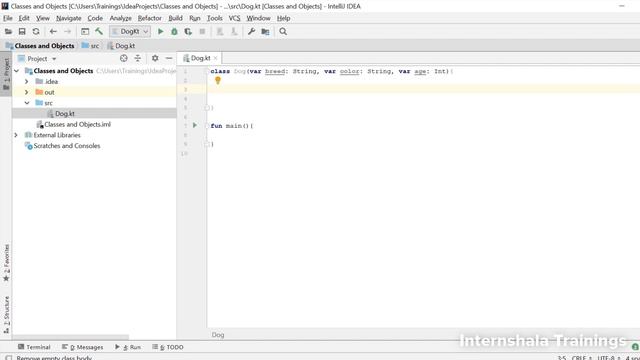Click the VCS commit icon
The width and height of the screenshot is (640, 360).
click(234, 31)
